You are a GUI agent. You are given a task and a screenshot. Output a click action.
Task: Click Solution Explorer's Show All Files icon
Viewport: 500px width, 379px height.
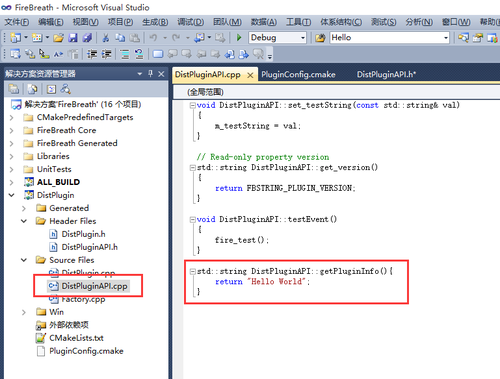[32, 89]
